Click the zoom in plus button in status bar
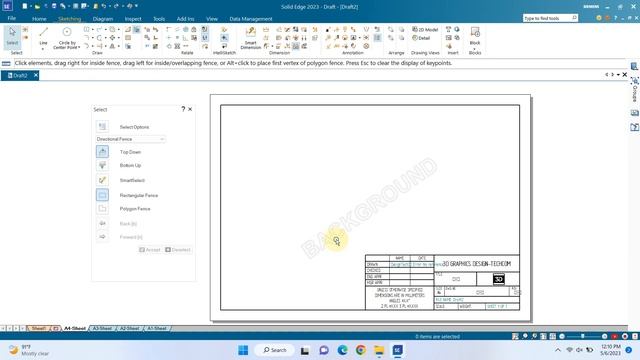 pyautogui.click(x=604, y=336)
